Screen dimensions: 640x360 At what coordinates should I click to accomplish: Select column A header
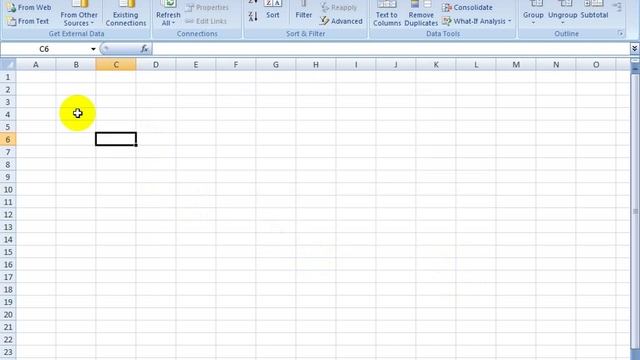click(36, 64)
